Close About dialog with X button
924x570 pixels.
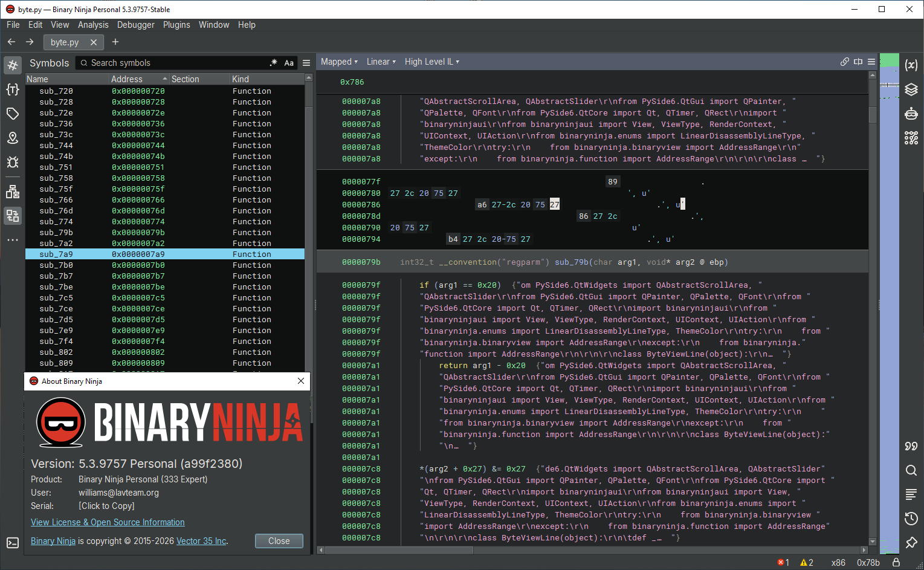301,381
